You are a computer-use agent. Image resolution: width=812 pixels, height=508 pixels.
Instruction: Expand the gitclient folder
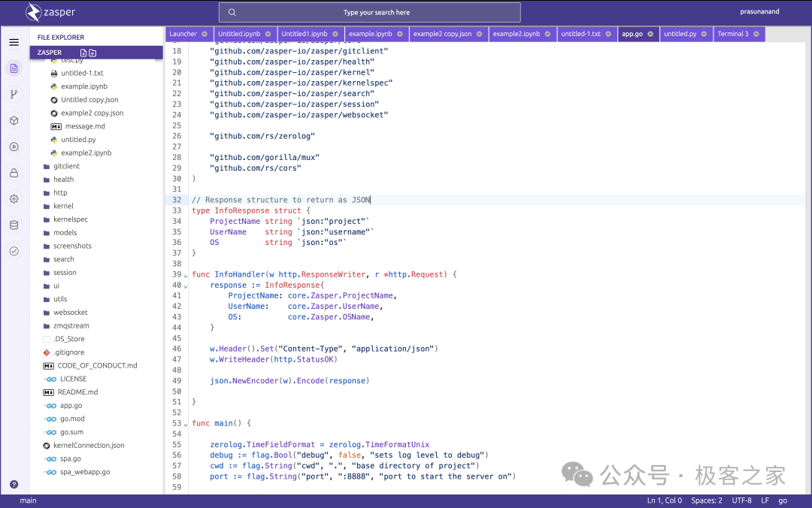coord(62,166)
